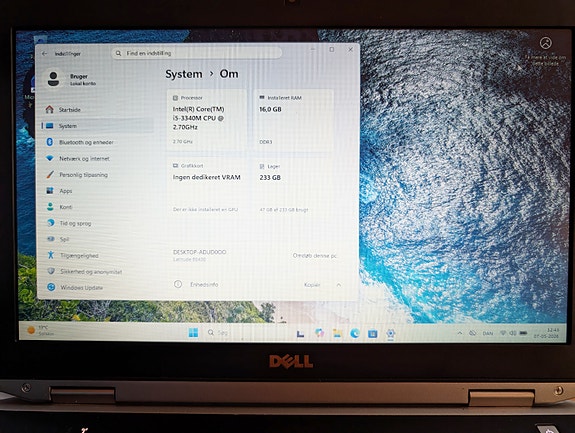Click Omdøb denne pc button
The width and height of the screenshot is (575, 433).
[x=314, y=256]
